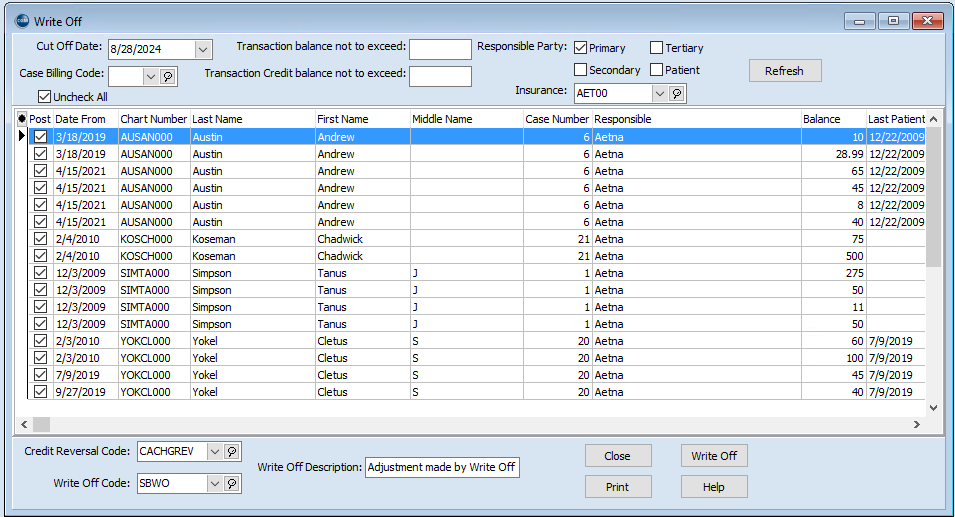Viewport: 955px width, 517px height.
Task: Click the Transaction Credit balance not to exceed field
Action: [x=440, y=76]
